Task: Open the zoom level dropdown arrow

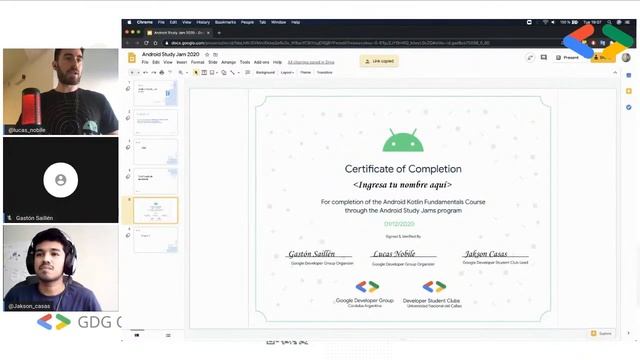Action: [x=187, y=72]
